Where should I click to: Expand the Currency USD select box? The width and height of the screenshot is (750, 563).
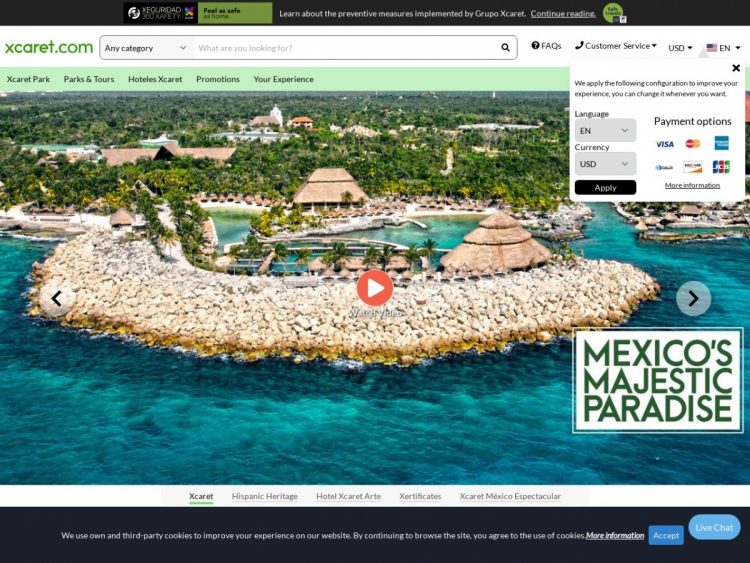[x=605, y=164]
